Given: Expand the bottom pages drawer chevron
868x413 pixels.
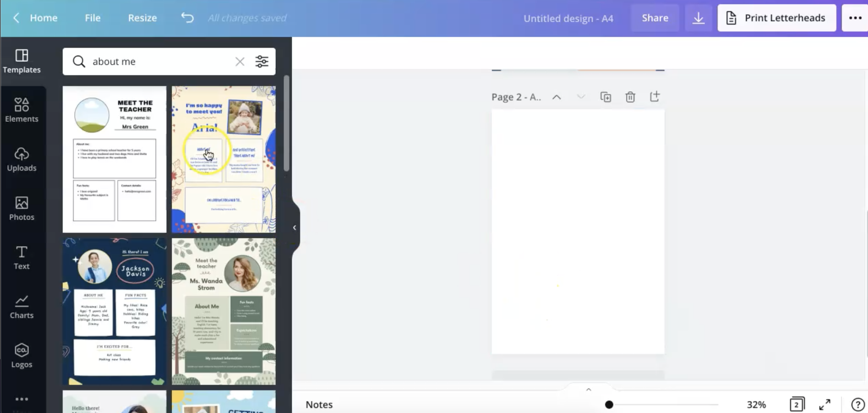Looking at the screenshot, I should [x=589, y=389].
